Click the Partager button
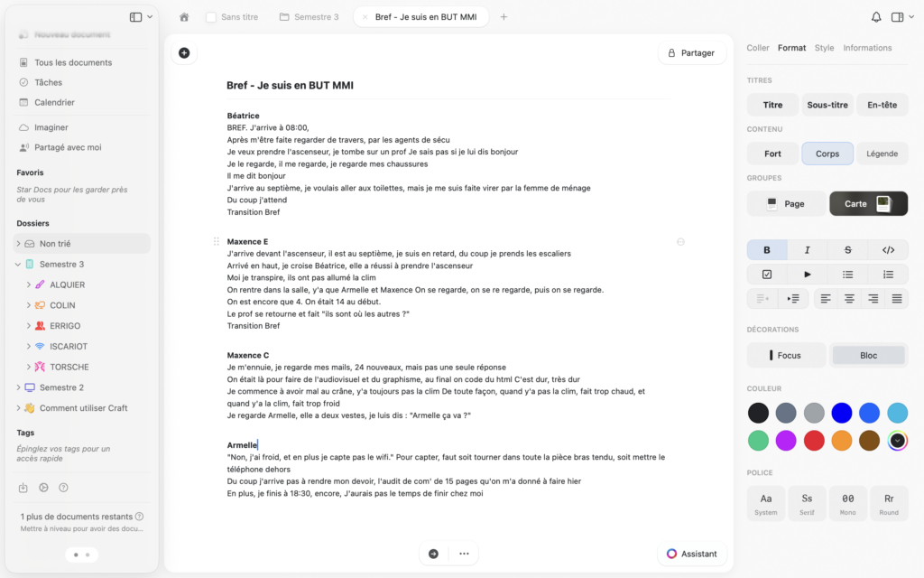Image resolution: width=924 pixels, height=578 pixels. pos(692,53)
